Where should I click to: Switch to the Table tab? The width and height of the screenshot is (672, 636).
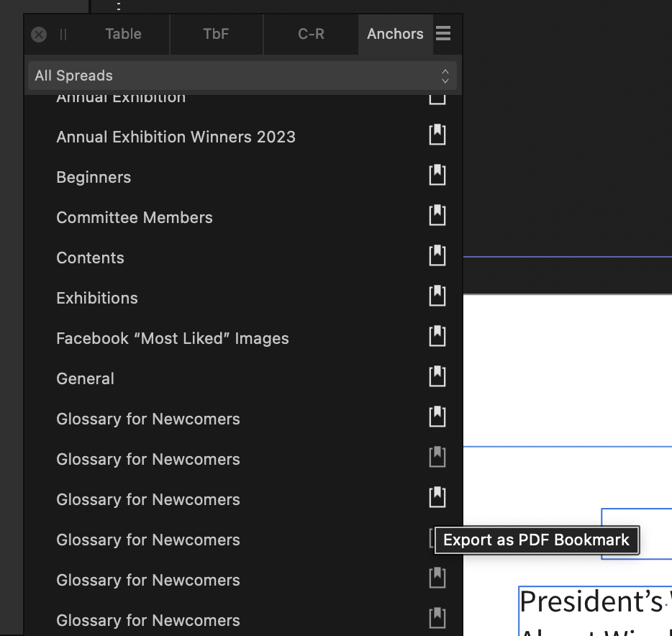tap(124, 34)
